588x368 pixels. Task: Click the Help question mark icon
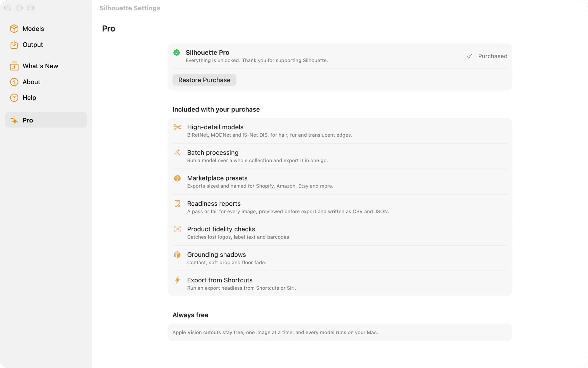(14, 98)
